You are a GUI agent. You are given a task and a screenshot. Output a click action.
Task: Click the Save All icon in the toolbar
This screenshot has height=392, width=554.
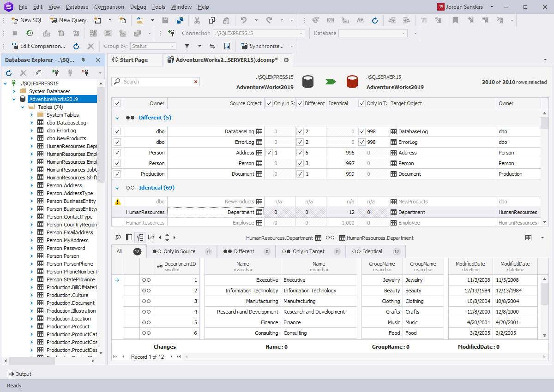click(180, 20)
